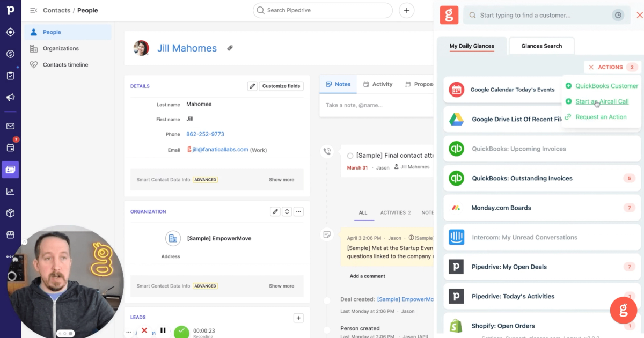644x338 pixels.
Task: Select People in Contacts menu
Action: point(67,32)
